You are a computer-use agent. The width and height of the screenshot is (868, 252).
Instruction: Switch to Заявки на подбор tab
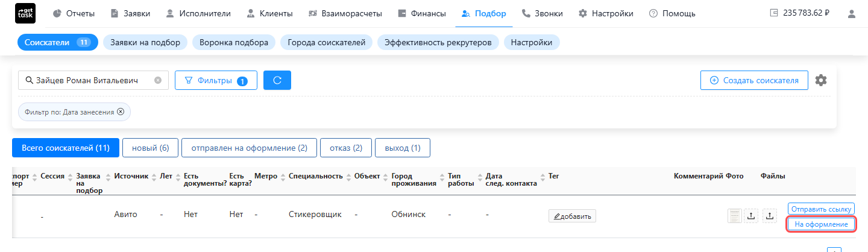click(x=145, y=42)
